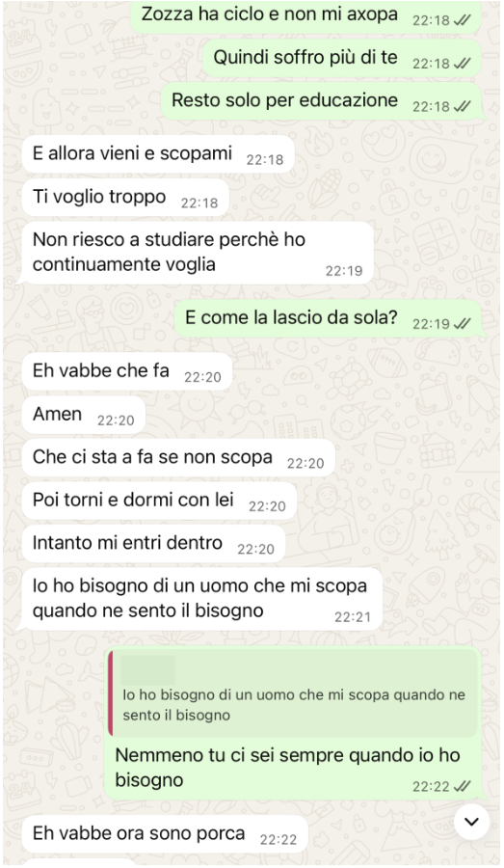Click the read-receipt ticks on 'Quindi soffro più di te'
504x868 pixels.
(462, 64)
